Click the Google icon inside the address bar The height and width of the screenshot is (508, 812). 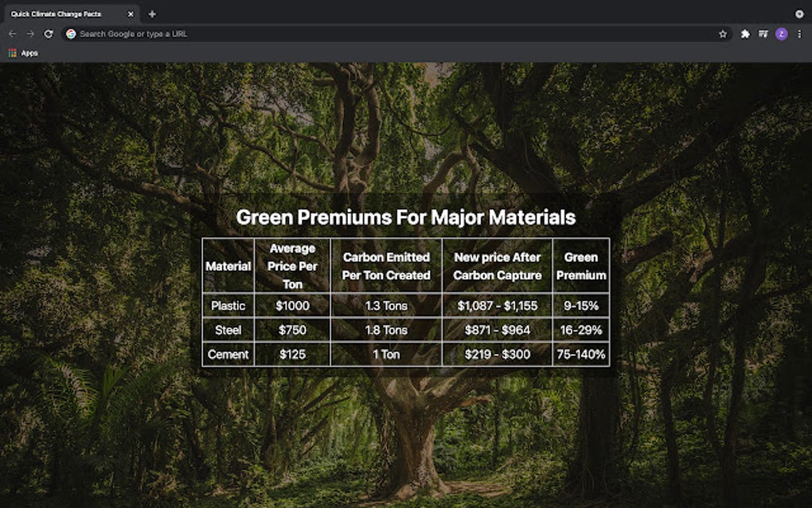click(x=72, y=34)
